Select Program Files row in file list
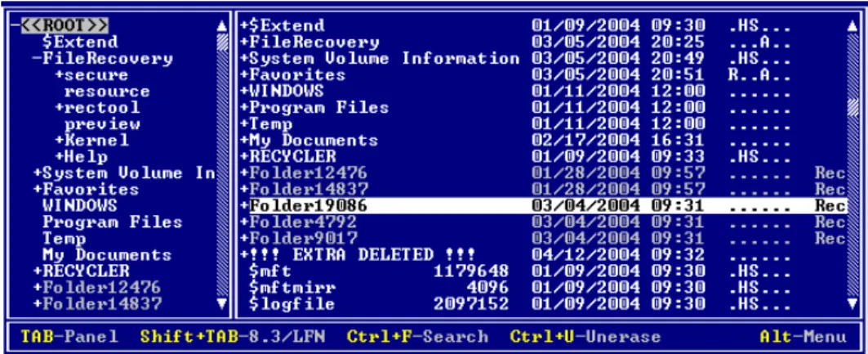The height and width of the screenshot is (354, 868). [x=542, y=107]
